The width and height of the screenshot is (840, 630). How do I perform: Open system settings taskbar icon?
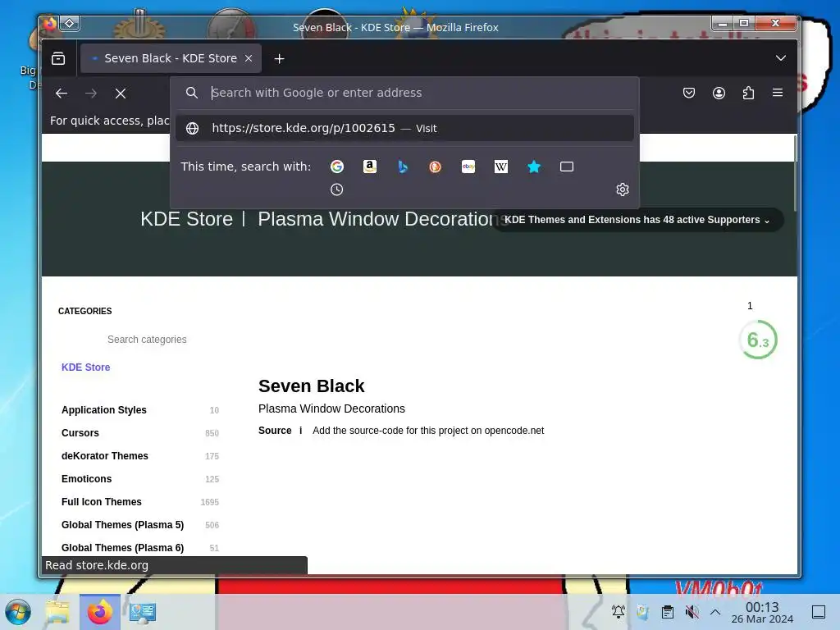pos(143,612)
